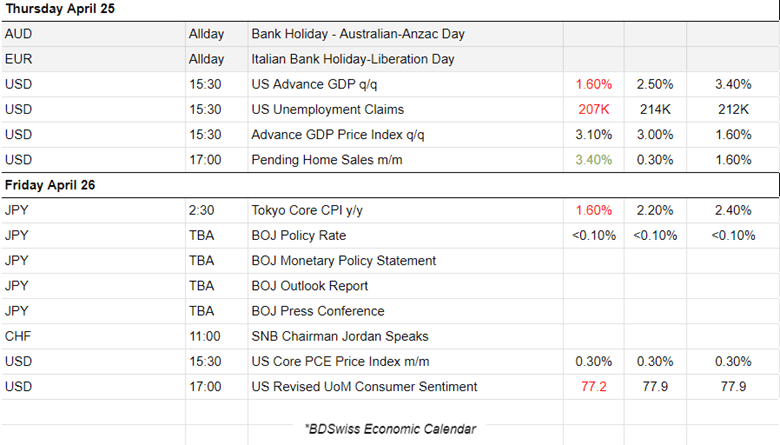This screenshot has width=780, height=445.
Task: Select the BOJ Press Conference event
Action: click(x=317, y=310)
